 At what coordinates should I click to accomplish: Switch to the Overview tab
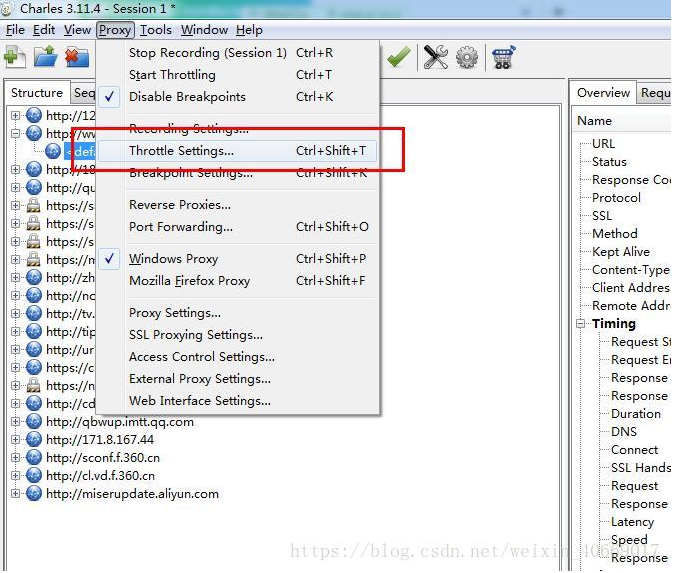coord(603,93)
